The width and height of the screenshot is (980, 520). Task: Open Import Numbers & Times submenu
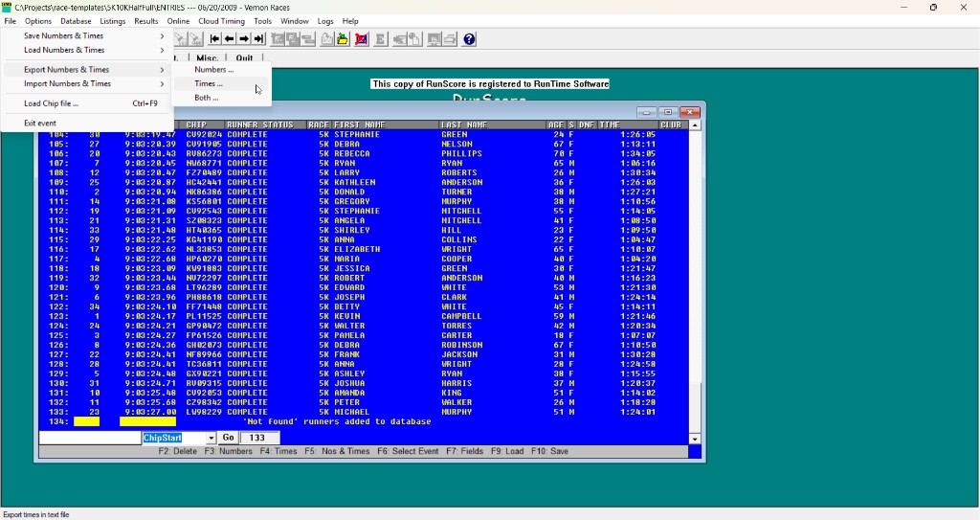[89, 84]
